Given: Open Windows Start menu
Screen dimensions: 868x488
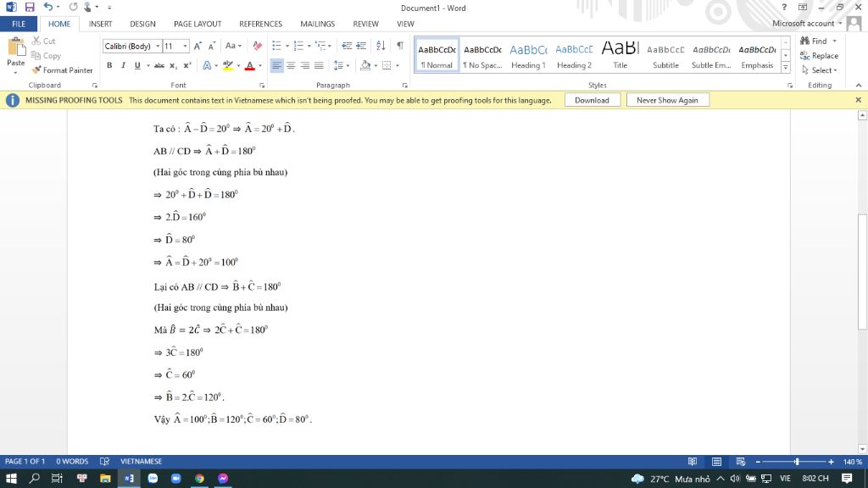Looking at the screenshot, I should (11, 479).
